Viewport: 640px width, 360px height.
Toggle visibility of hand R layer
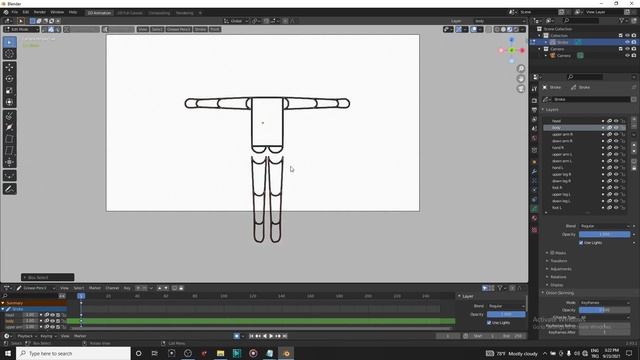(616, 148)
